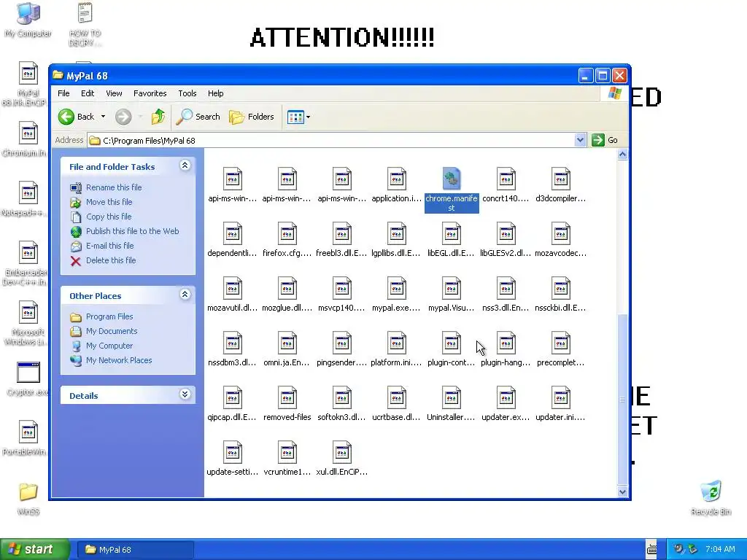Select the plugin-cont... file icon
The width and height of the screenshot is (747, 560).
coord(451,343)
